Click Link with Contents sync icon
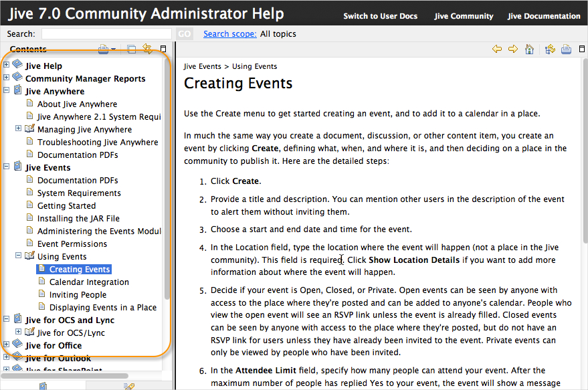This screenshot has height=390, width=588. [x=147, y=49]
